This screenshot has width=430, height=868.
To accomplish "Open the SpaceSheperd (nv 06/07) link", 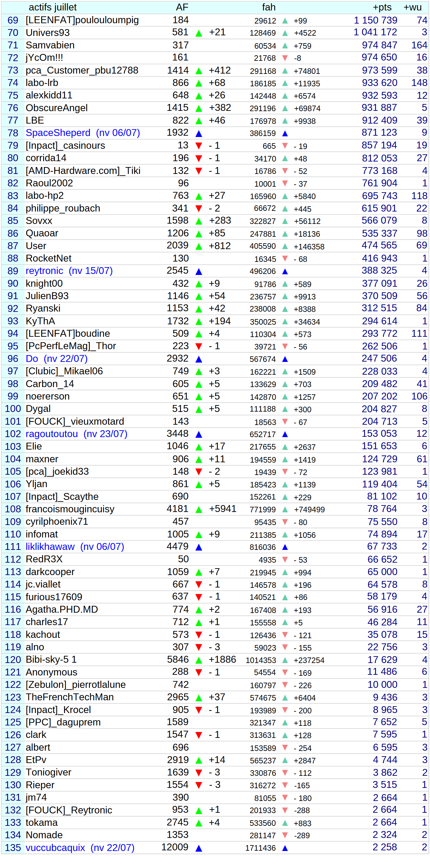I will tap(82, 133).
